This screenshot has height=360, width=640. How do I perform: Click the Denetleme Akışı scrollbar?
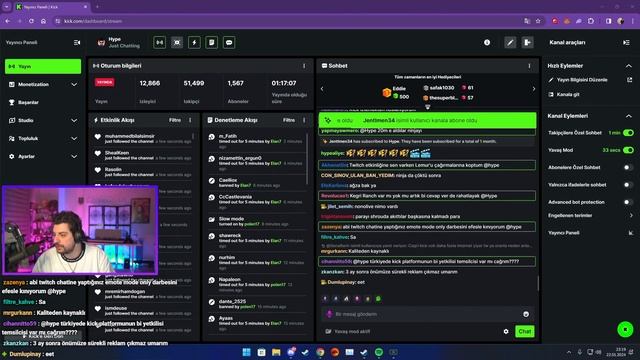coord(307,159)
